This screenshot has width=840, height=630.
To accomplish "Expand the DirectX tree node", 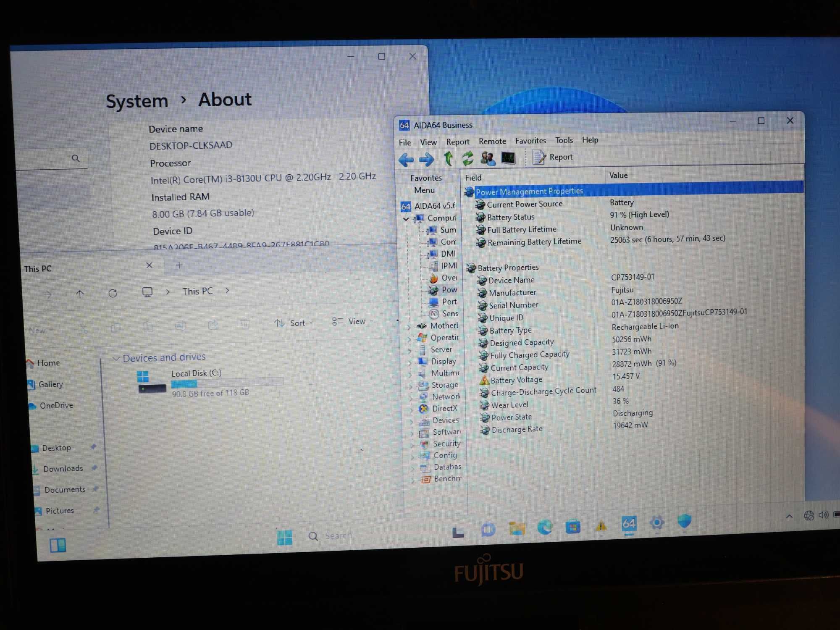I will point(412,409).
